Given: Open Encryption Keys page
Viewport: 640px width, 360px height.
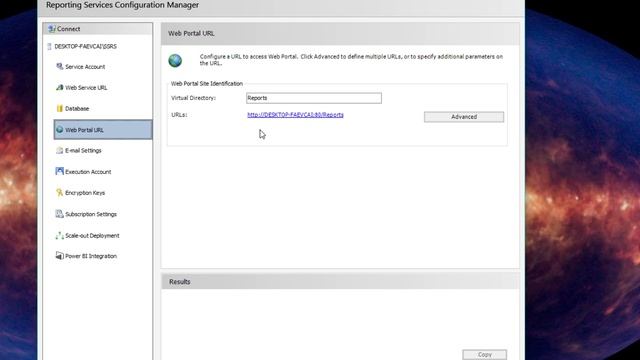Looking at the screenshot, I should coord(85,193).
